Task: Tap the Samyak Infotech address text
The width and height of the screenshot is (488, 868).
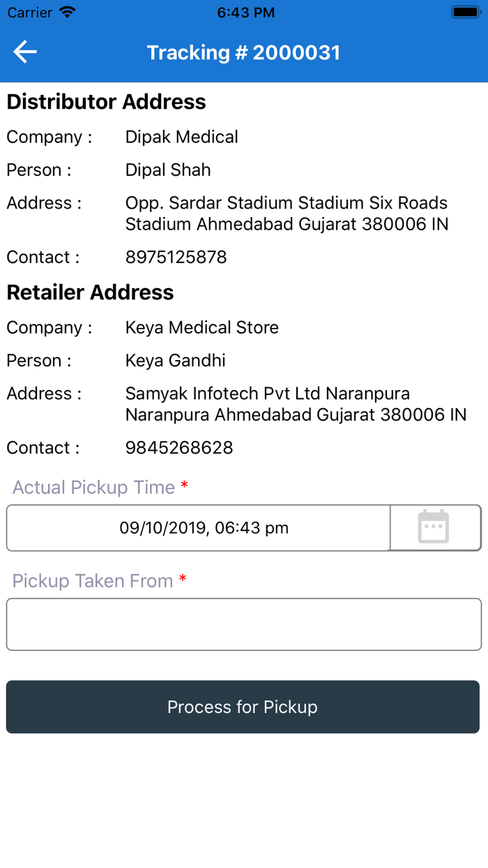Action: pos(296,404)
